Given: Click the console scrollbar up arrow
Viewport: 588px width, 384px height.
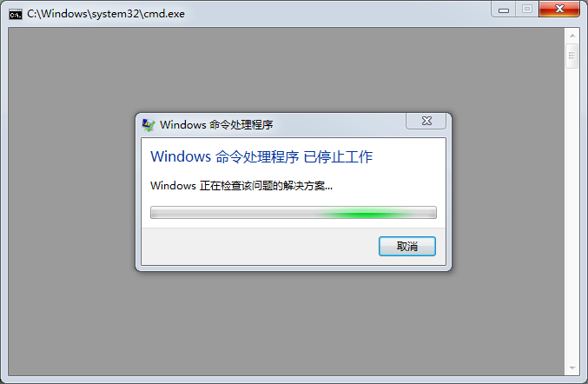Looking at the screenshot, I should pyautogui.click(x=572, y=36).
